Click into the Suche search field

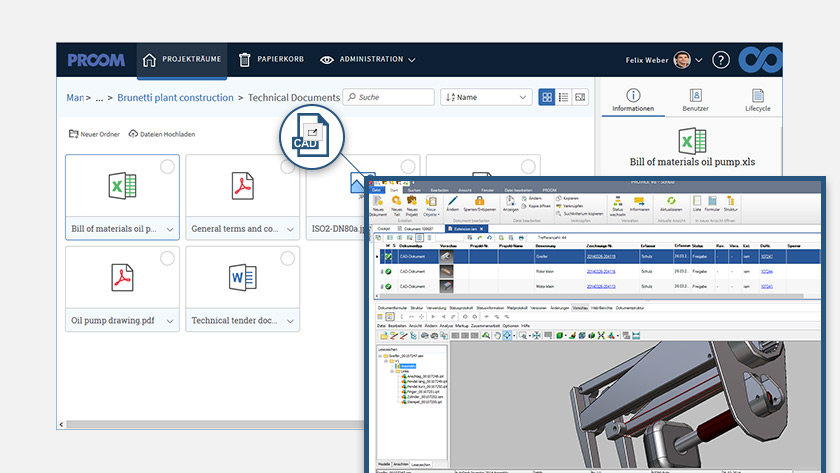coord(388,97)
